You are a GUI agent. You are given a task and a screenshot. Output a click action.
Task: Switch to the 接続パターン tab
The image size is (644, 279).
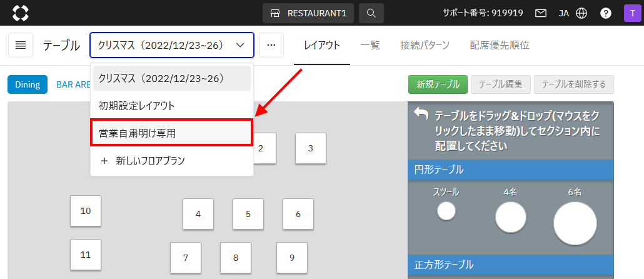click(x=425, y=45)
